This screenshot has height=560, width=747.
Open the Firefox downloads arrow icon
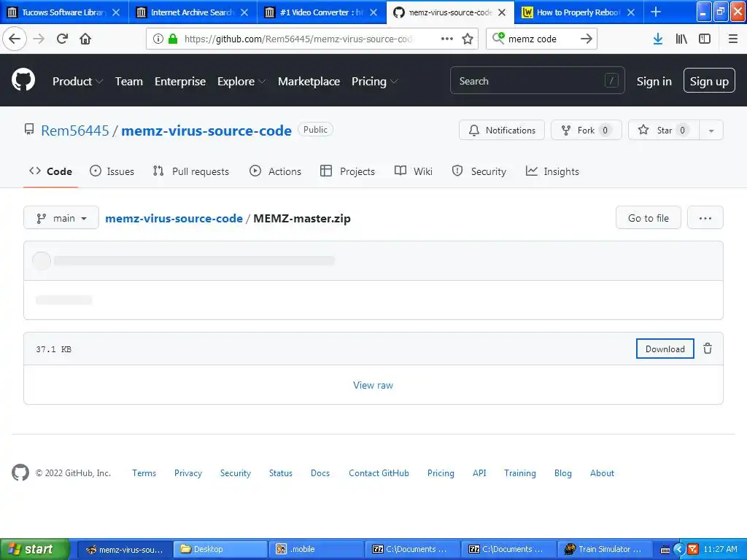pyautogui.click(x=657, y=39)
